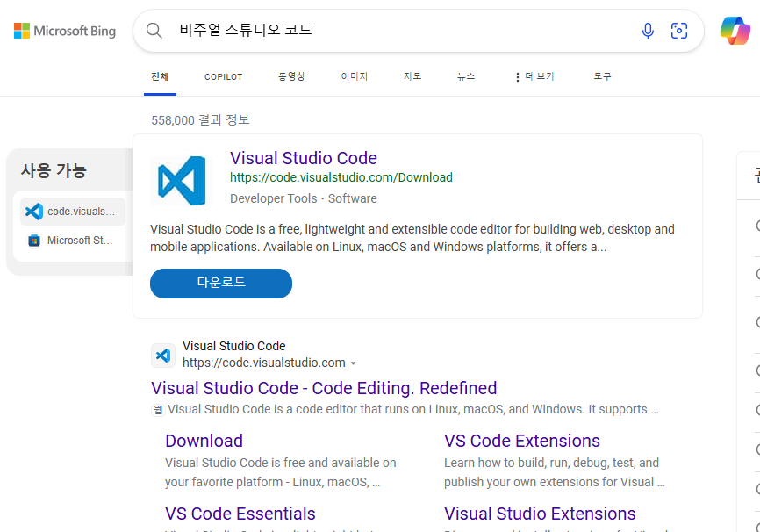Select the 전체 tab
Viewport: 760px width, 532px height.
(160, 76)
